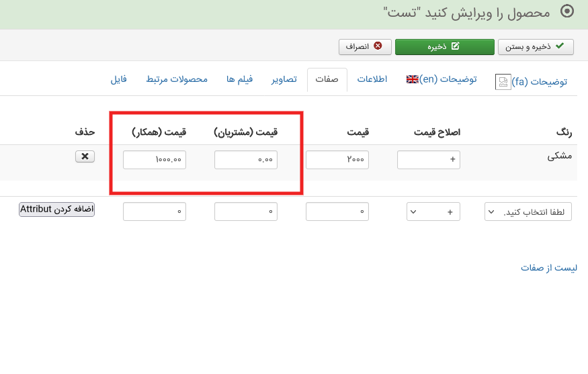588x374 pixels.
Task: Switch to the فایل tab
Action: [119, 79]
